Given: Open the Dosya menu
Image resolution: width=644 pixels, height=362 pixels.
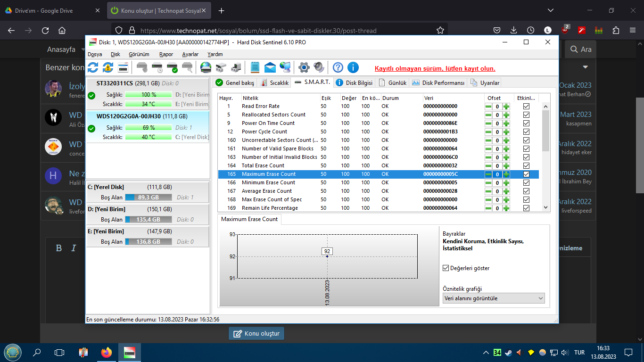Looking at the screenshot, I should point(95,54).
